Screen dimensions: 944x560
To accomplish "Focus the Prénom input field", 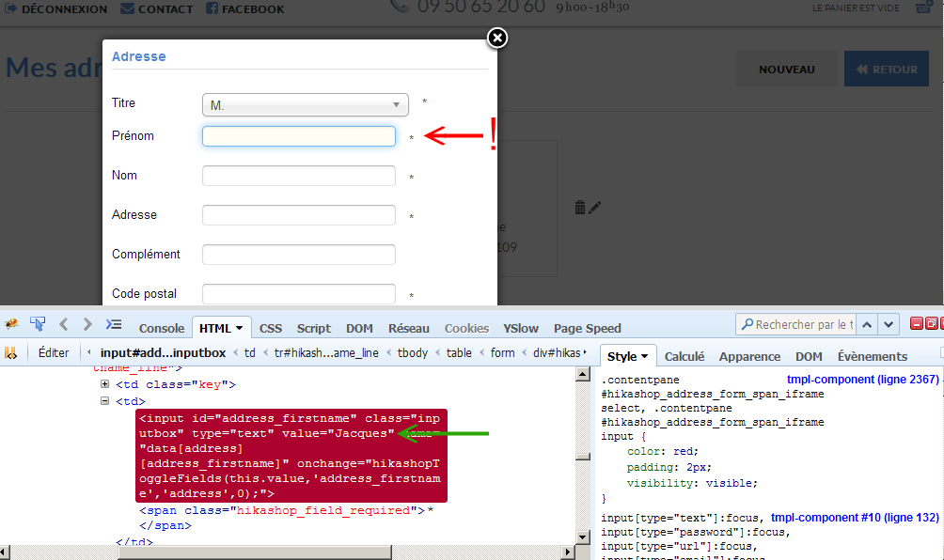I will click(x=299, y=136).
